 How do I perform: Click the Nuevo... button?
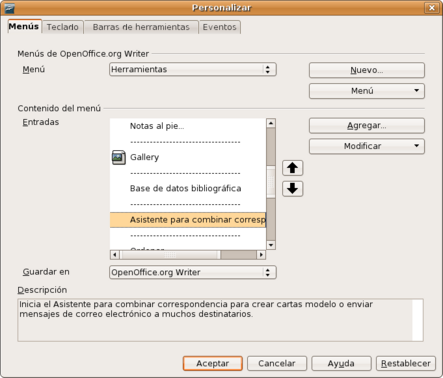367,70
